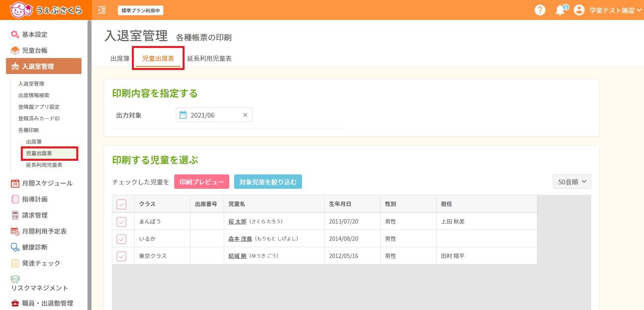Click the calendar icon in the date field
Viewport: 644px width, 310px height.
pos(183,115)
